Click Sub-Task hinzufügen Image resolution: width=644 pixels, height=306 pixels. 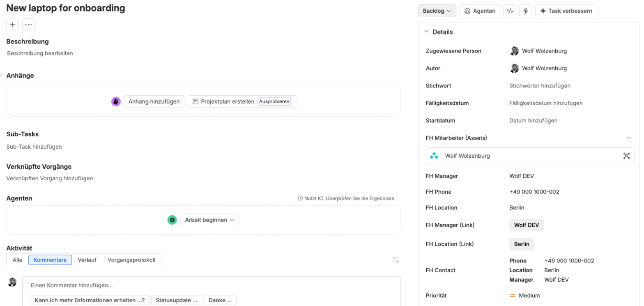coord(34,147)
